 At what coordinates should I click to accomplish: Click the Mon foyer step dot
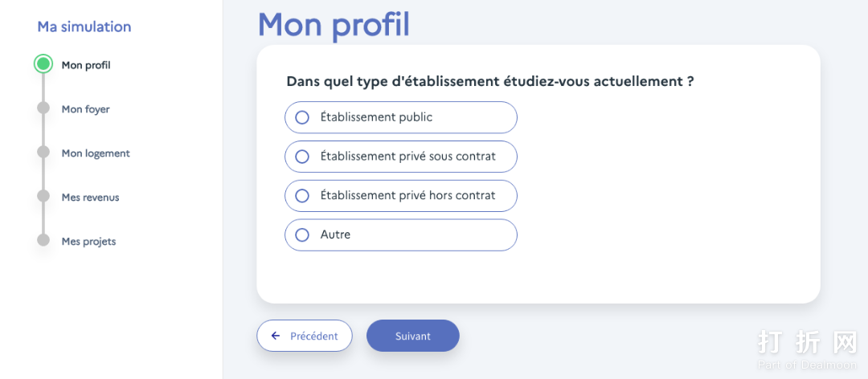coord(43,109)
